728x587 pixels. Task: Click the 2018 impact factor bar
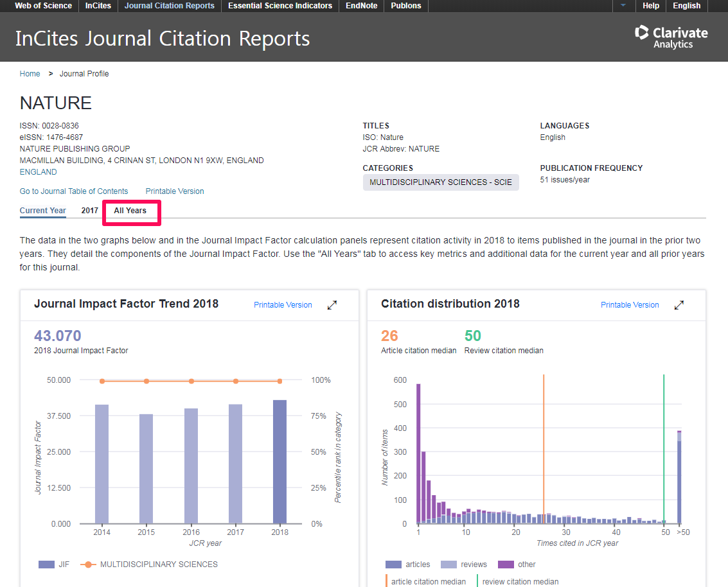click(280, 462)
